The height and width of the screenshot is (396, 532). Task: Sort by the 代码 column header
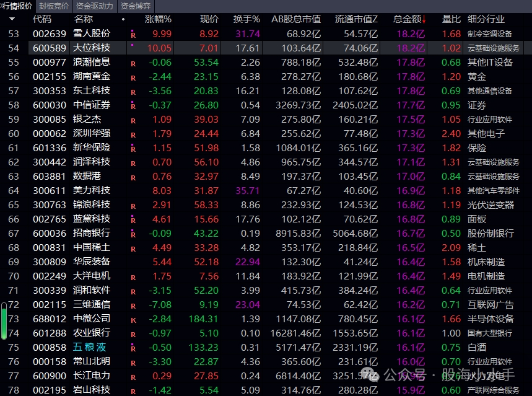pos(42,19)
